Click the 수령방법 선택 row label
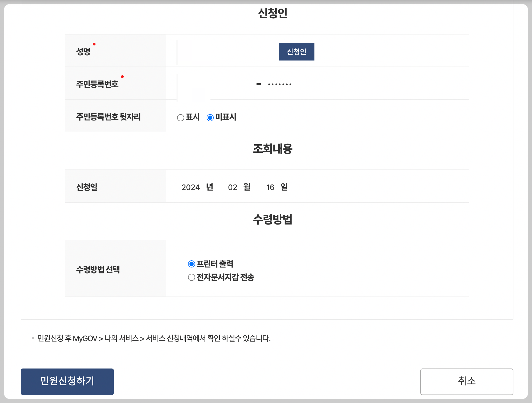Screen dimensions: 532x403 98,269
